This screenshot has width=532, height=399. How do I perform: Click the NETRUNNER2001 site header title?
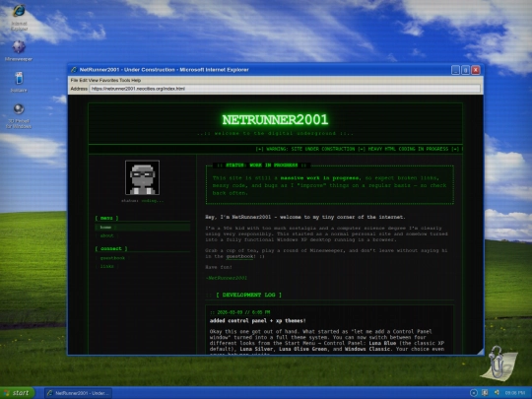[x=275, y=119]
